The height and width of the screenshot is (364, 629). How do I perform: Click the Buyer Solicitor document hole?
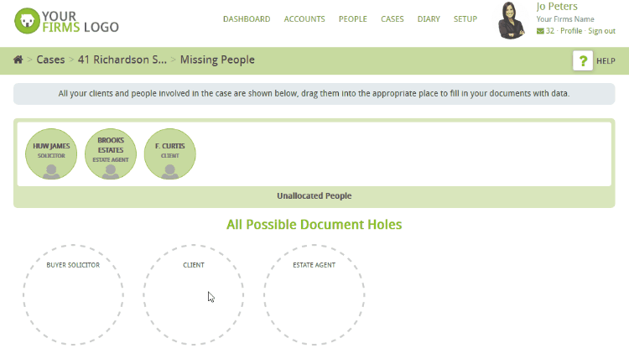point(73,294)
